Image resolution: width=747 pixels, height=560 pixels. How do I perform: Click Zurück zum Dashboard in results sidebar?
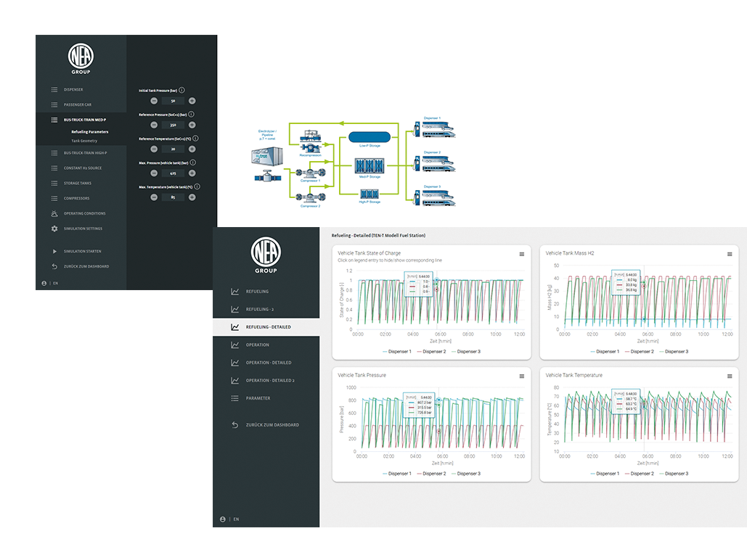click(272, 425)
